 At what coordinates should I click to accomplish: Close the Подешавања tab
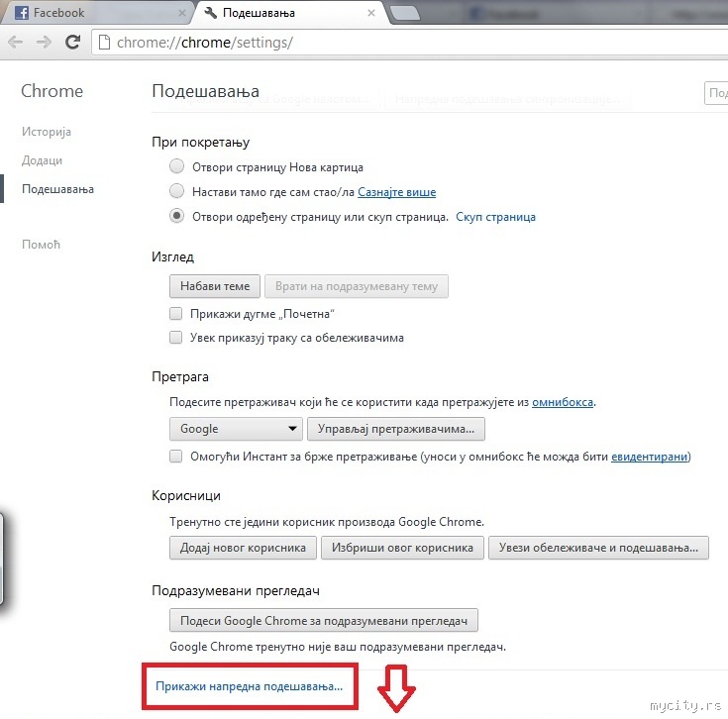(x=371, y=13)
